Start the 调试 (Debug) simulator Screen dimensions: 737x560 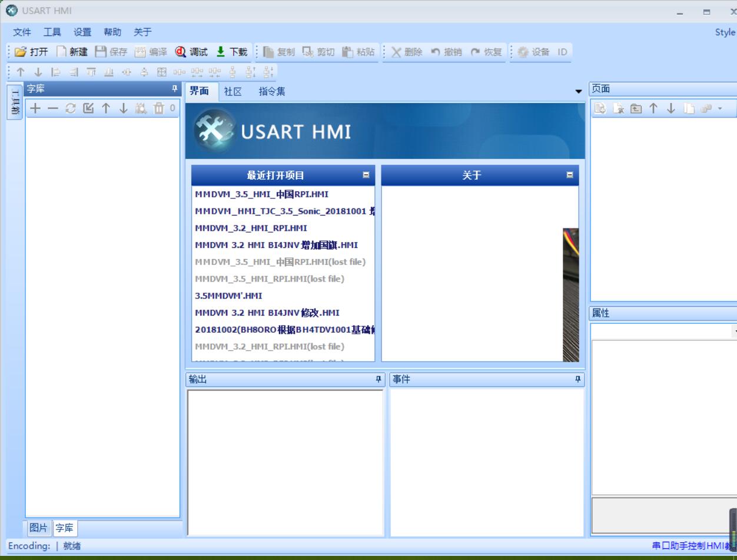(191, 52)
